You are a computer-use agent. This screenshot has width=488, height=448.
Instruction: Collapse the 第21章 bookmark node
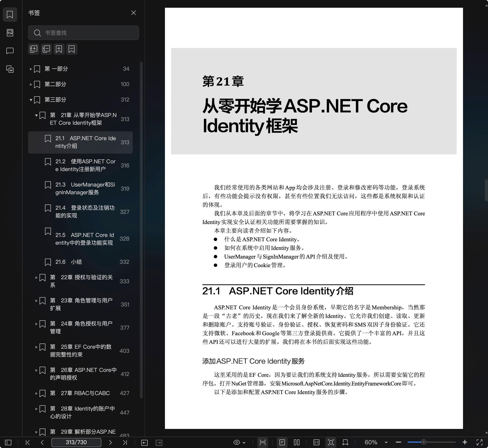36,115
